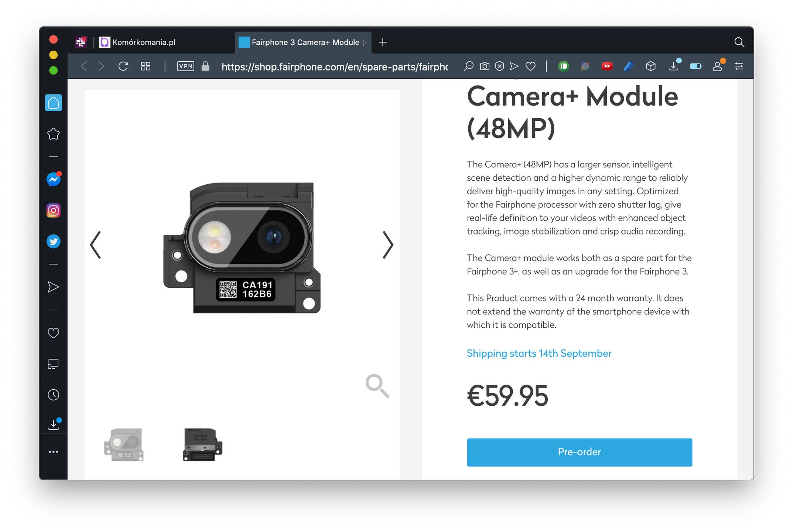Click the Camera+ Module (48MP) heading
793x532 pixels.
(572, 112)
